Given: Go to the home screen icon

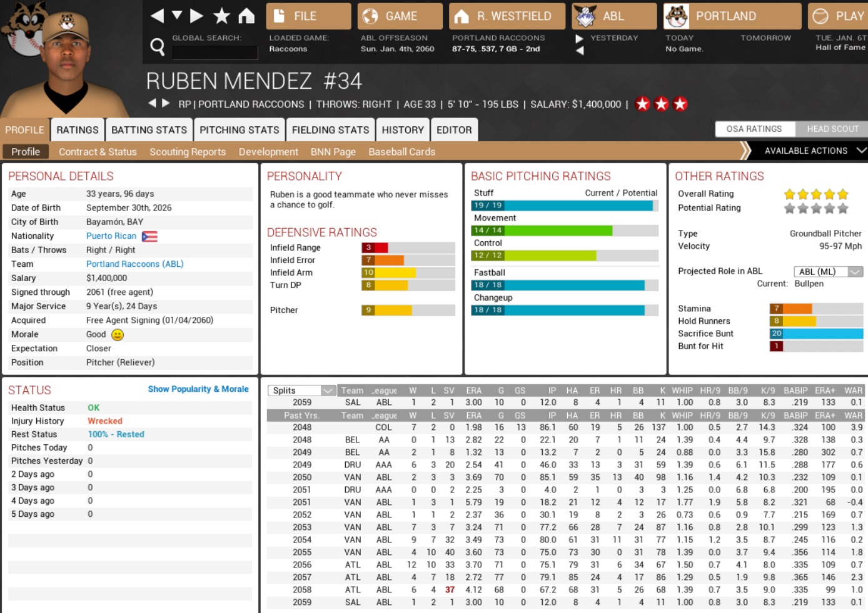Looking at the screenshot, I should [246, 16].
